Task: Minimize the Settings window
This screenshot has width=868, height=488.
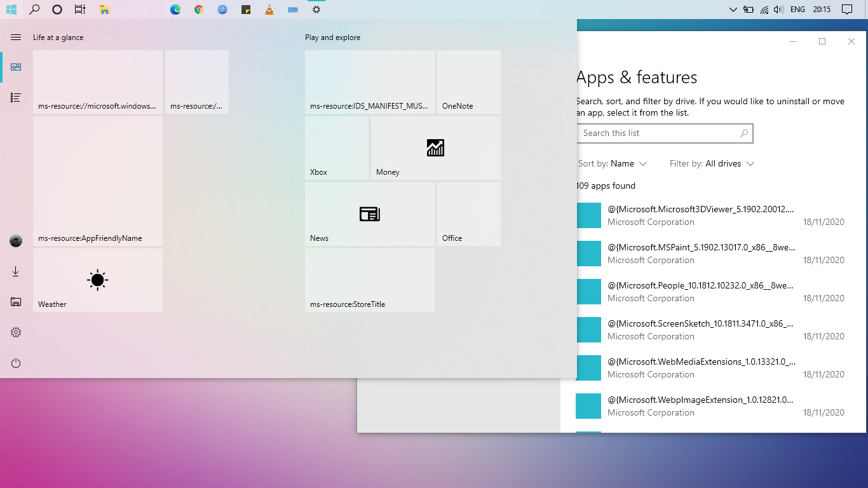Action: 793,41
